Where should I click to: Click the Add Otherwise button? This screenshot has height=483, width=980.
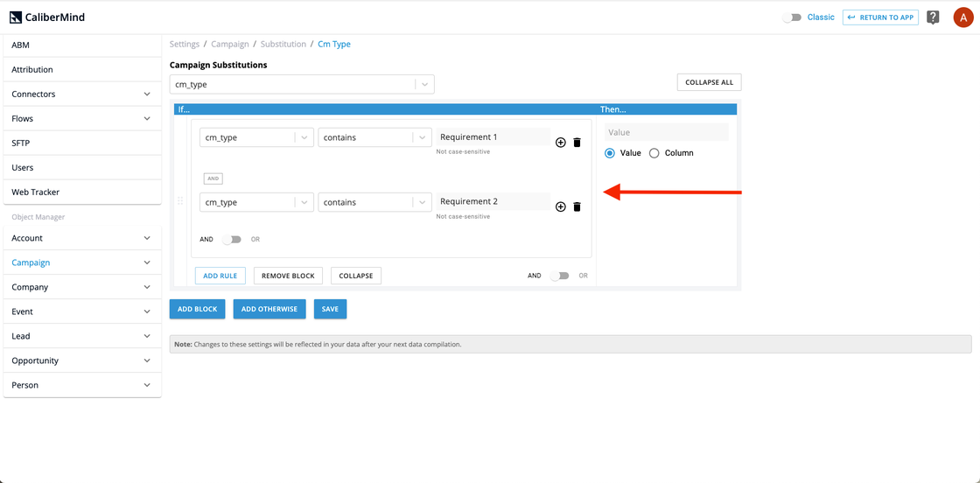pos(269,309)
